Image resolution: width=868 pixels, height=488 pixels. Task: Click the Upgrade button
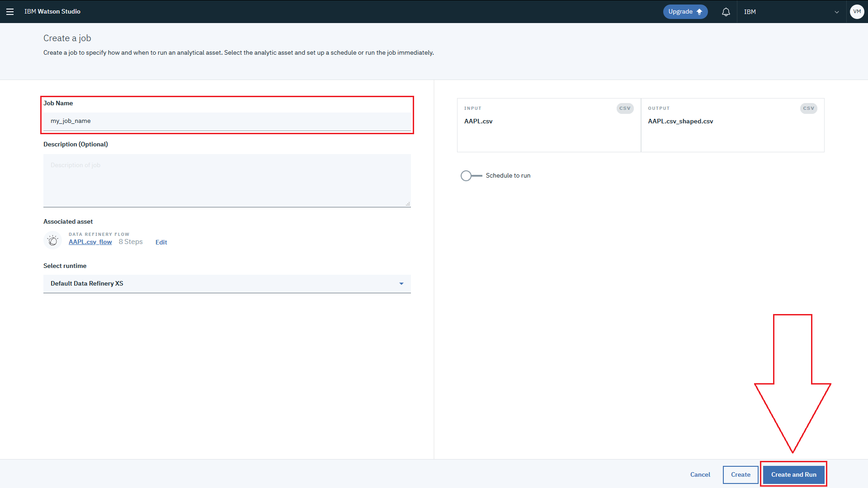(685, 12)
